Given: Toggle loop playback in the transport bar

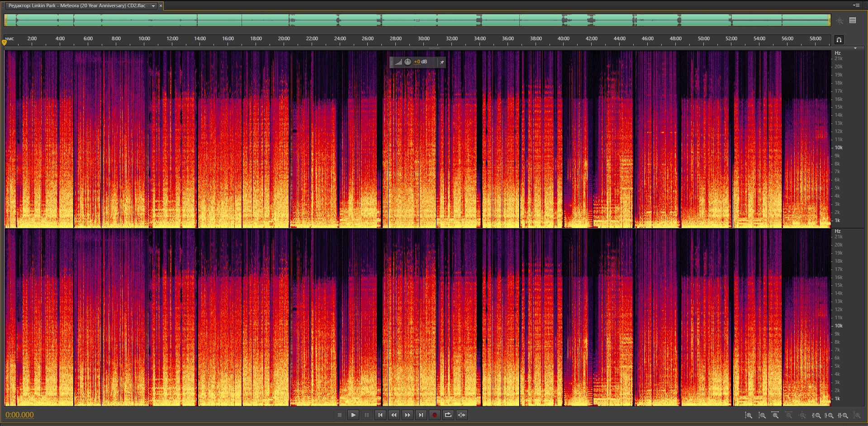Looking at the screenshot, I should [x=448, y=415].
